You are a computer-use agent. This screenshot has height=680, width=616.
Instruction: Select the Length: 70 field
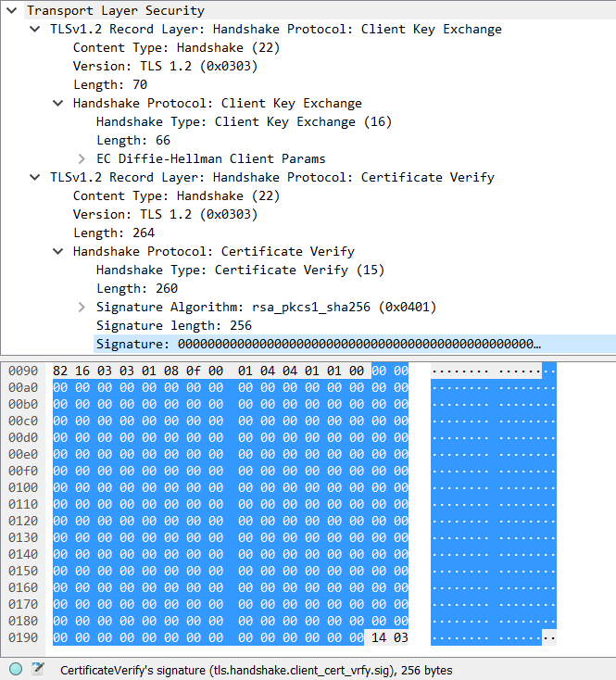pyautogui.click(x=110, y=84)
